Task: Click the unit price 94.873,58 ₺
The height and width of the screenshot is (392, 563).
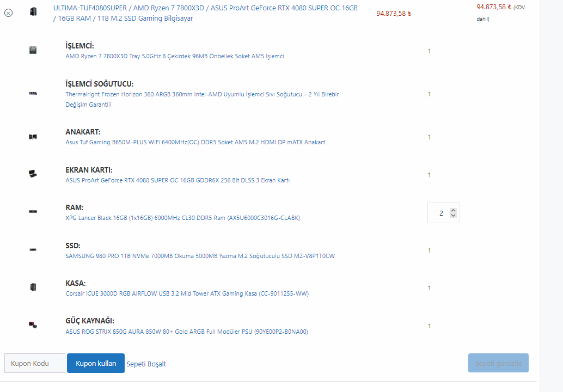Action: pyautogui.click(x=394, y=14)
